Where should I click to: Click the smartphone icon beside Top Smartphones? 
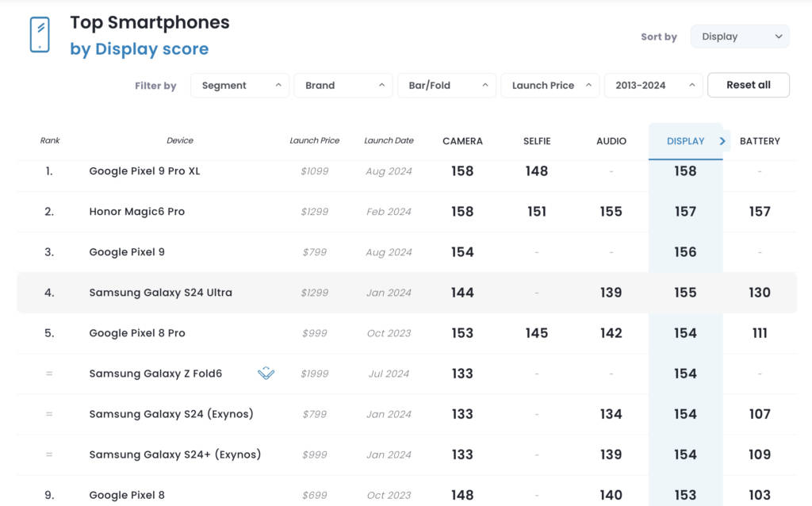[x=39, y=36]
